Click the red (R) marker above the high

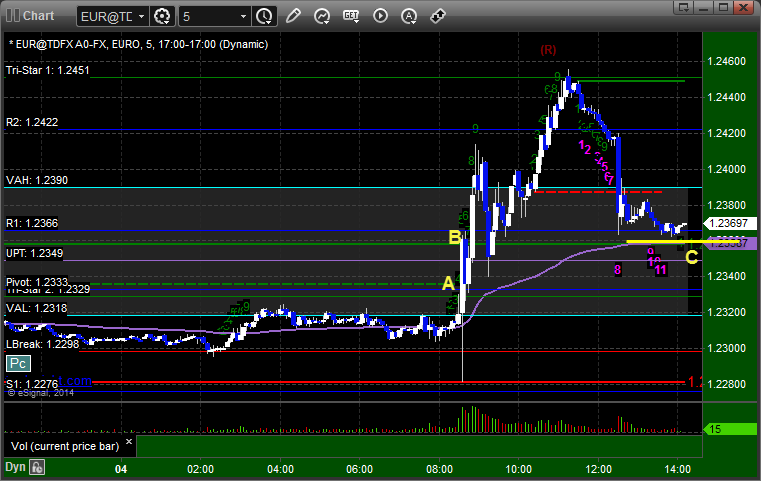click(x=548, y=50)
